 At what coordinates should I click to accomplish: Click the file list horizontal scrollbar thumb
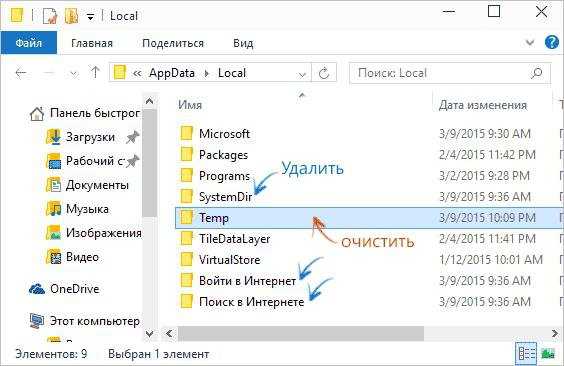point(301,333)
